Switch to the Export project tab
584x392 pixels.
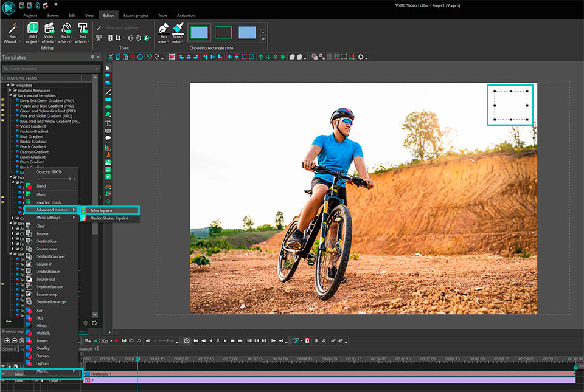tap(136, 15)
